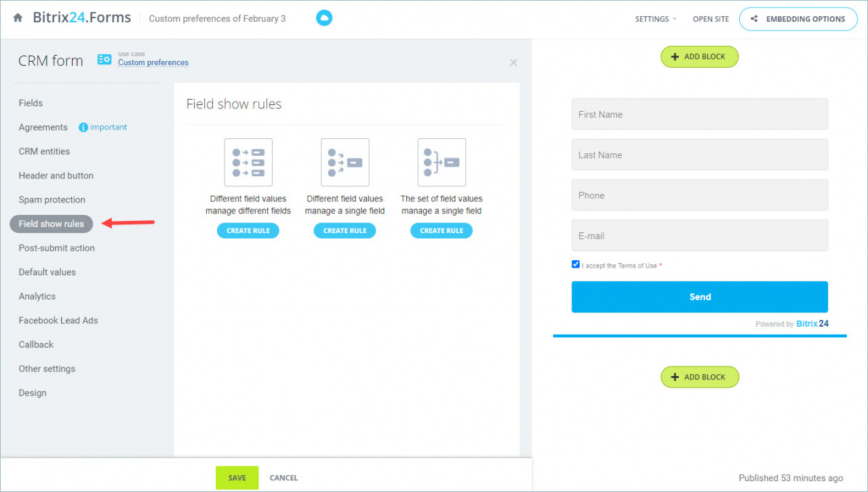Create rule for different fields option
868x492 pixels.
[248, 230]
